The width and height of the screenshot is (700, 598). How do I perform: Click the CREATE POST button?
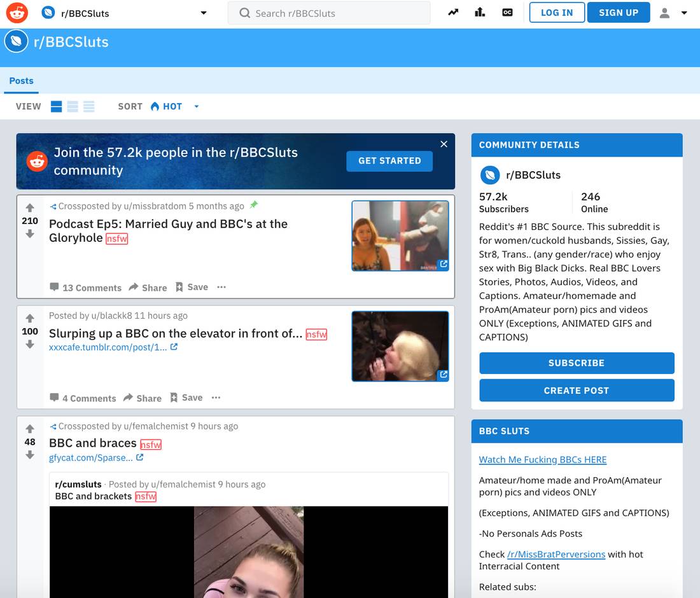(x=577, y=391)
